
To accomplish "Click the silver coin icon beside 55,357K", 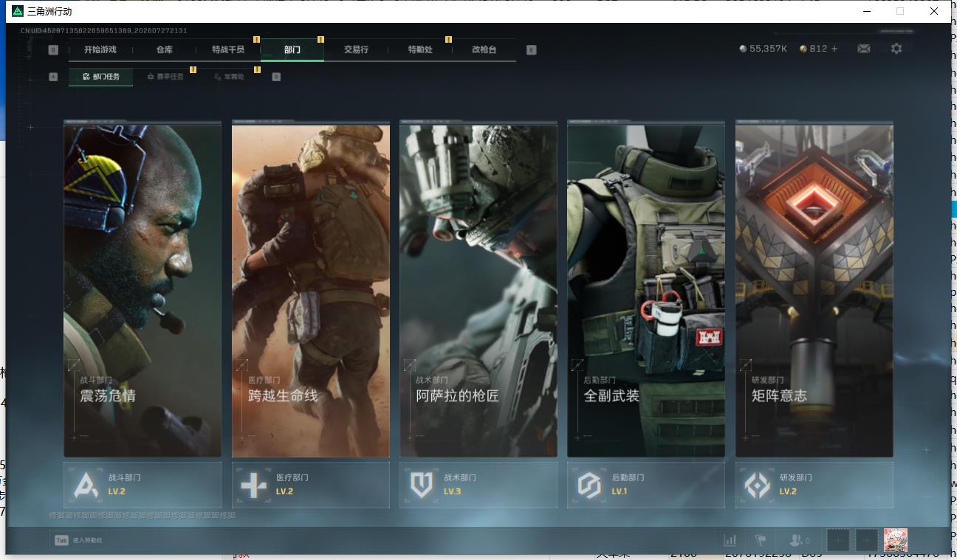I will 743,49.
